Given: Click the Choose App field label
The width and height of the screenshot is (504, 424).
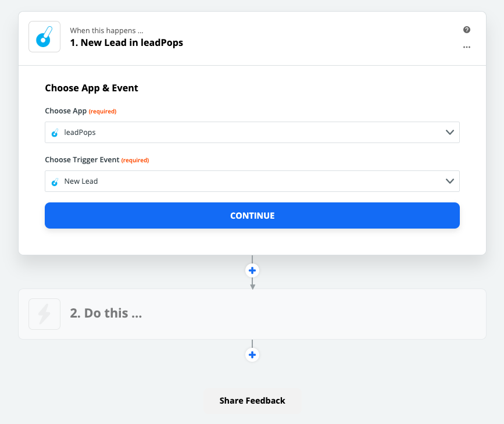Looking at the screenshot, I should click(x=66, y=111).
